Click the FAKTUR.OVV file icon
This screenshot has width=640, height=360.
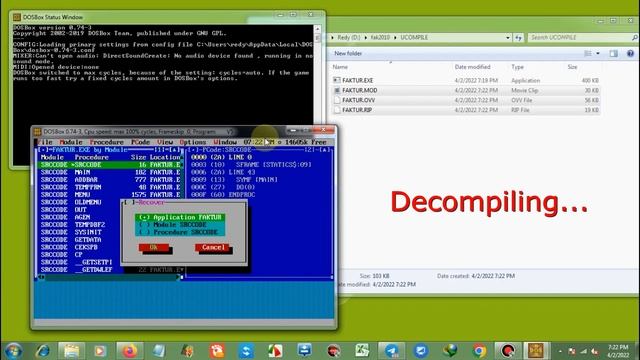pyautogui.click(x=337, y=100)
